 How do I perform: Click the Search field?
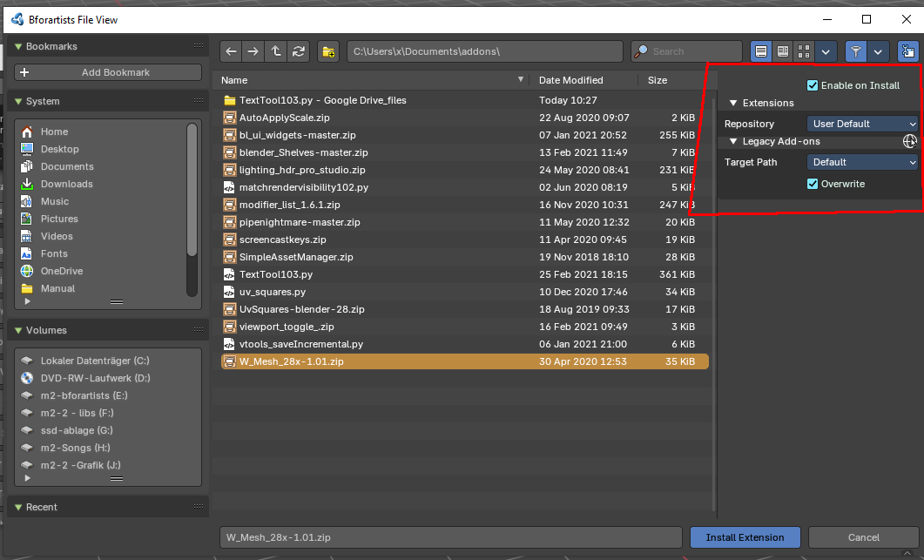(686, 51)
